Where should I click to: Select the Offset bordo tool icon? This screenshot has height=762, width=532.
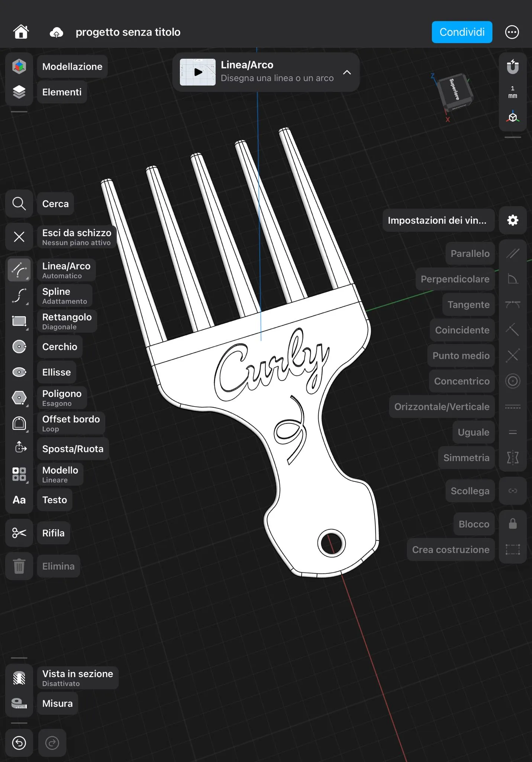[x=19, y=423]
